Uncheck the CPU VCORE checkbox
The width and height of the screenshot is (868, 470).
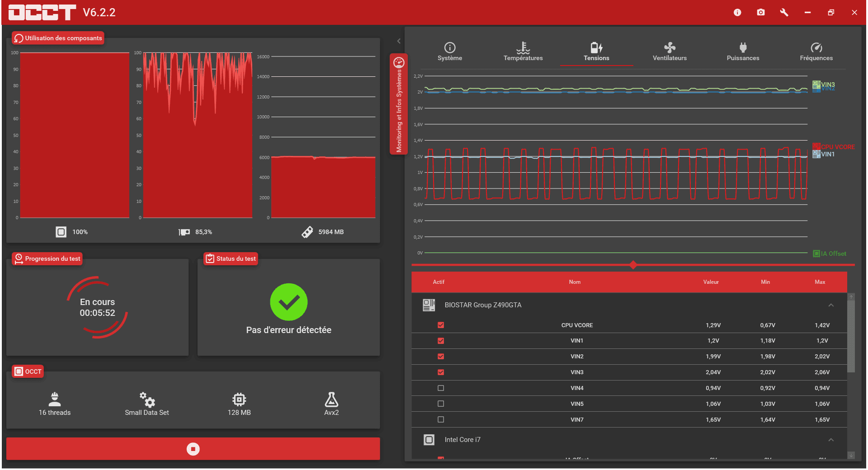441,325
